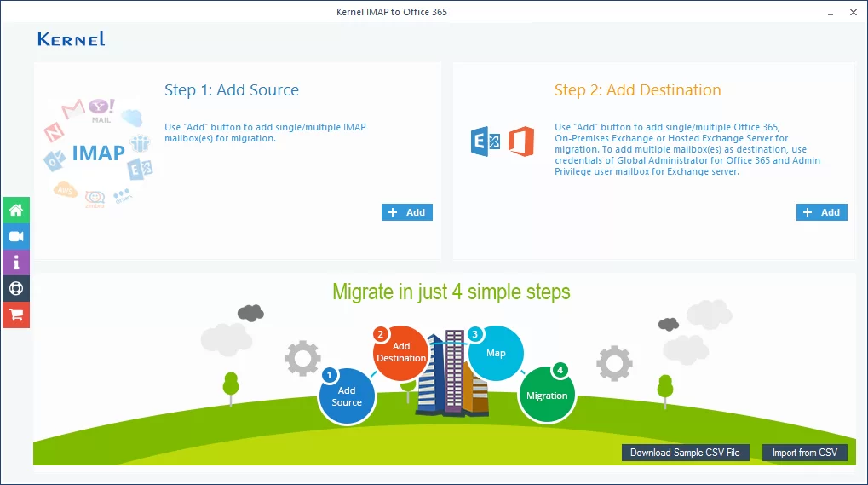The height and width of the screenshot is (485, 868).
Task: Click the video camera sidebar icon
Action: tap(15, 236)
